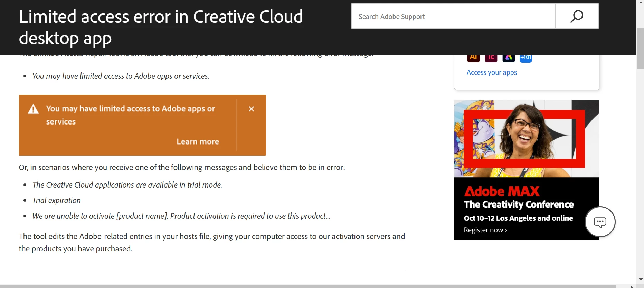644x288 pixels.
Task: Click the InCopy app icon
Action: click(x=491, y=58)
